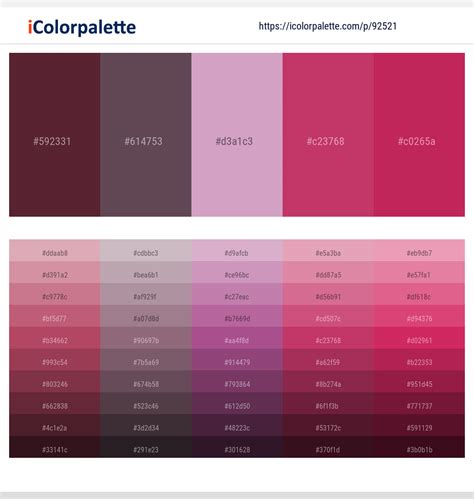Pick the #aa4f8d purple shade swatch
This screenshot has height=499, width=474.
click(237, 338)
